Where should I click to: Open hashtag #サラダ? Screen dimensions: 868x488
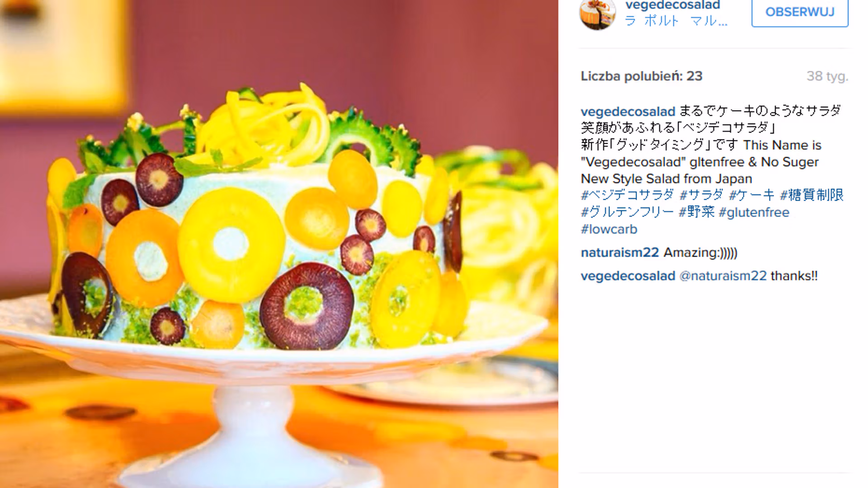(x=701, y=195)
